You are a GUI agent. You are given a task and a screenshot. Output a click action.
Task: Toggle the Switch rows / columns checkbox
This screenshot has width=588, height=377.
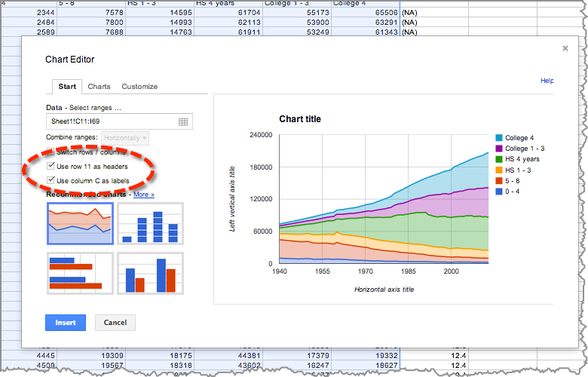pos(51,152)
